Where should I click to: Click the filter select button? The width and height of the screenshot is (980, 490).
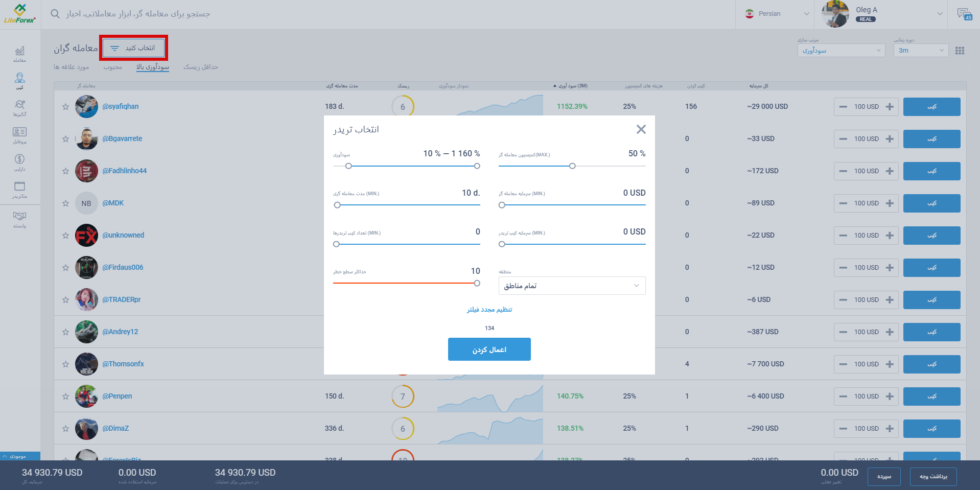click(x=134, y=48)
